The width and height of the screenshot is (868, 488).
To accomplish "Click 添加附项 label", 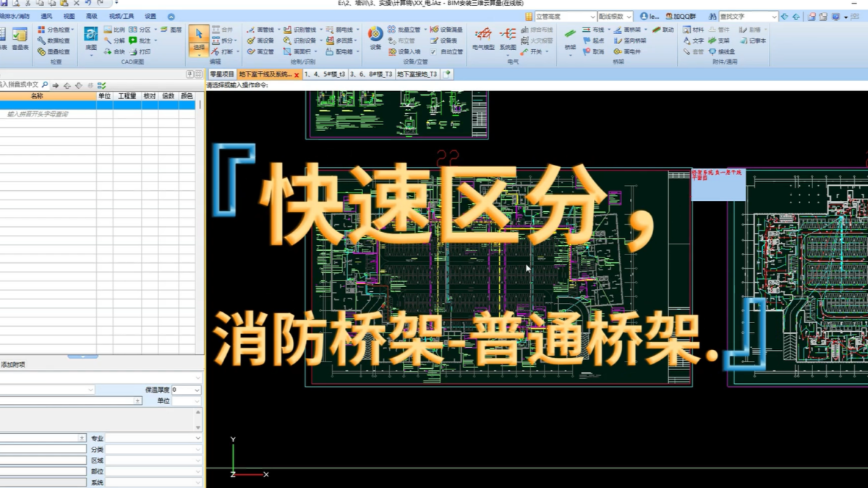I will 12,364.
